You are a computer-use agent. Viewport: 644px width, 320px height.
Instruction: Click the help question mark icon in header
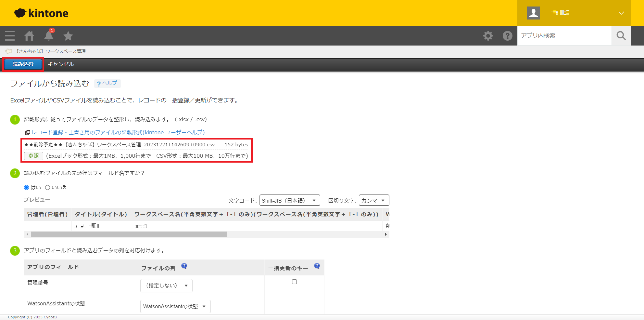coord(507,36)
